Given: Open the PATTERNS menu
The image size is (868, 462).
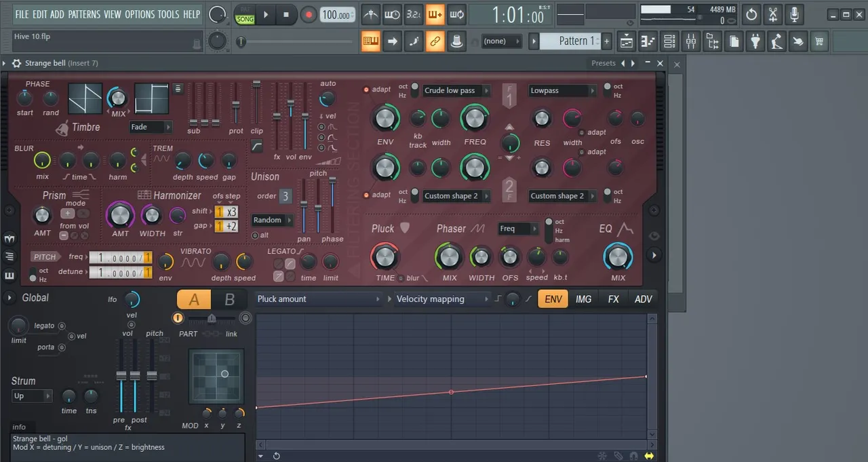Looking at the screenshot, I should click(84, 14).
